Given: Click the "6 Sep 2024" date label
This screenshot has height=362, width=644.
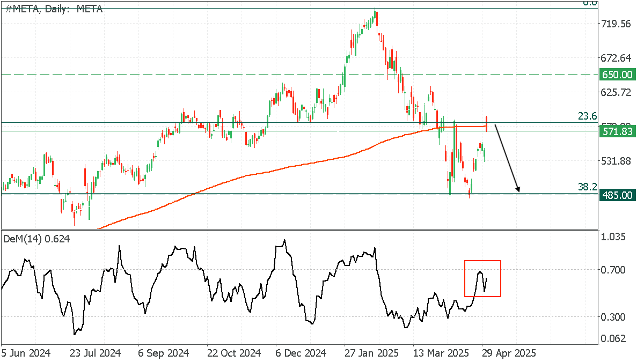Looking at the screenshot, I should click(163, 353).
